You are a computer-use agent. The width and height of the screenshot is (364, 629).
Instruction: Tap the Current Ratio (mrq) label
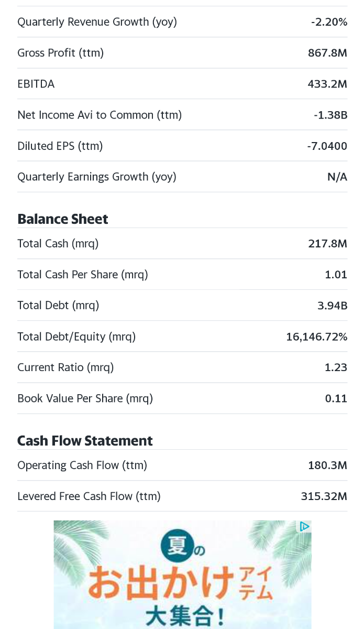[x=65, y=367]
